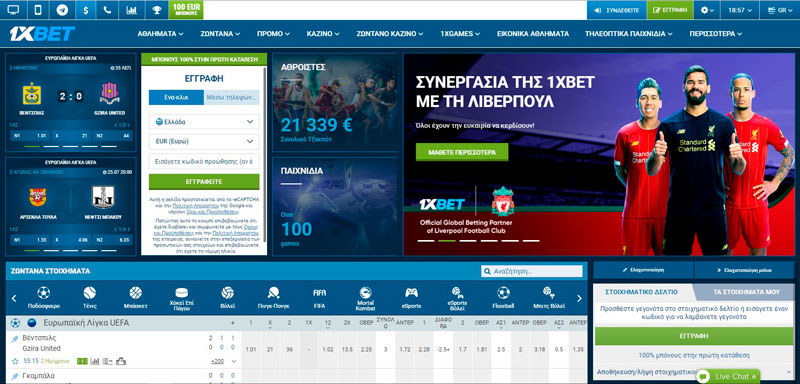
Task: Open the ΑΘΛΗΜΑΤΑ menu
Action: click(x=160, y=34)
